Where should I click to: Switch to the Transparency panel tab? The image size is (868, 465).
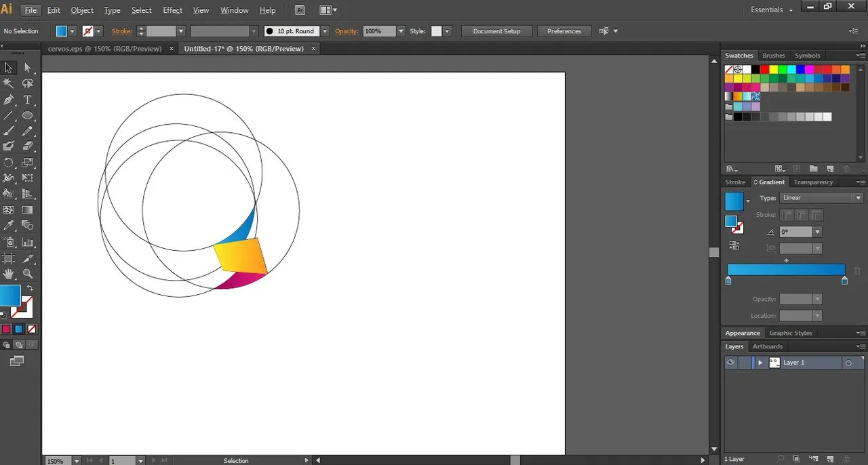pos(813,182)
